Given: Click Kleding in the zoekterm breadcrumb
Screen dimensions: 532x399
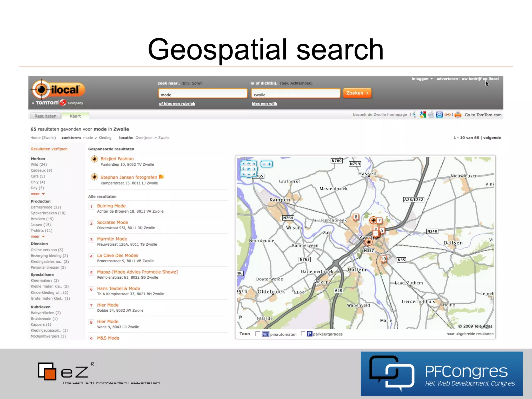Looking at the screenshot, I should 105,138.
